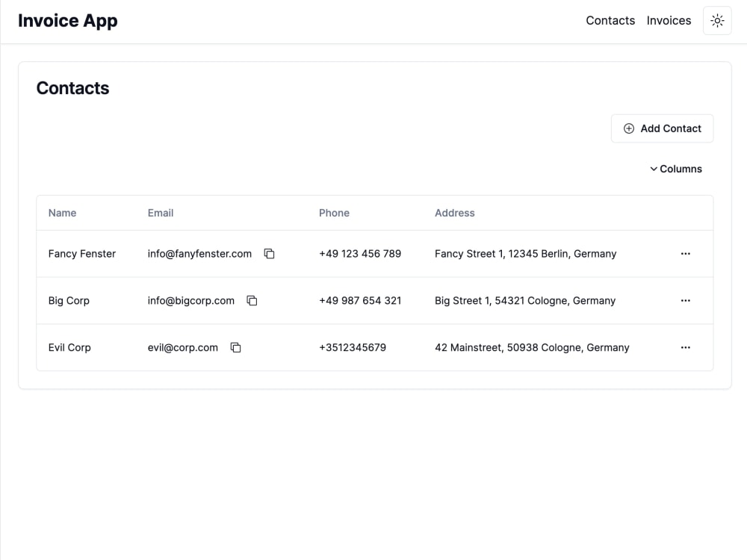Copy Big Corp's email address
Image resolution: width=747 pixels, height=560 pixels.
tap(252, 300)
